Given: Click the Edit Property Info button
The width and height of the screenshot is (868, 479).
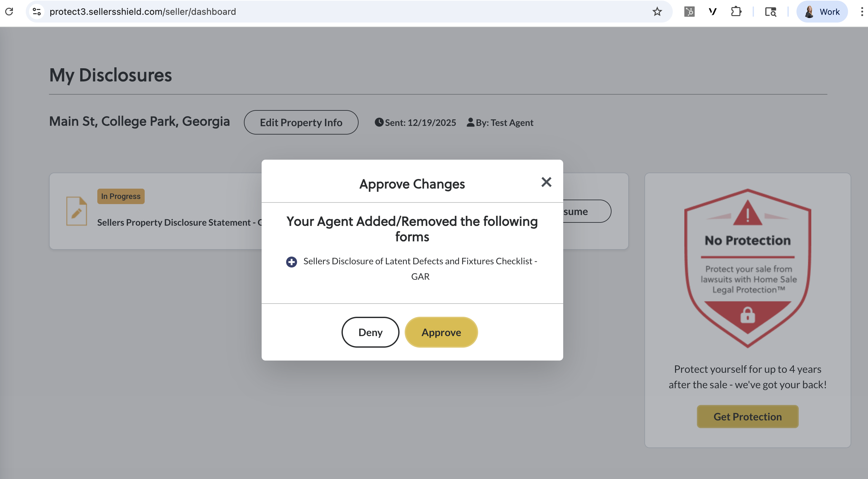Looking at the screenshot, I should (x=301, y=123).
